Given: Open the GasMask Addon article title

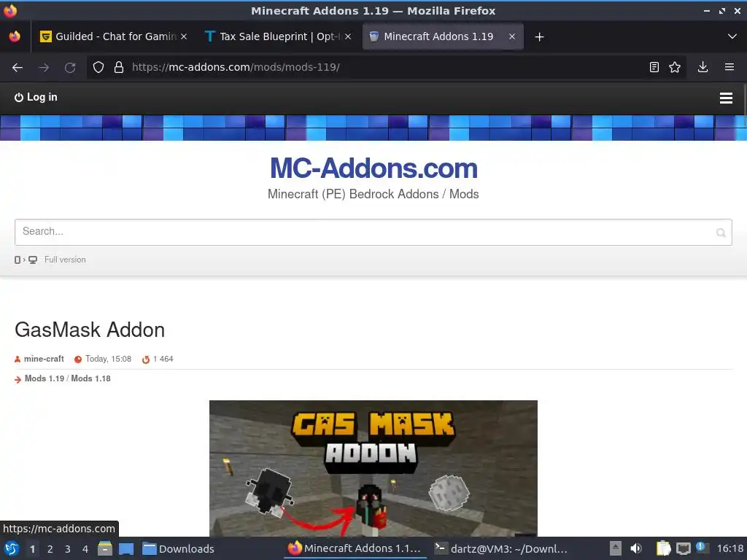Looking at the screenshot, I should (90, 330).
